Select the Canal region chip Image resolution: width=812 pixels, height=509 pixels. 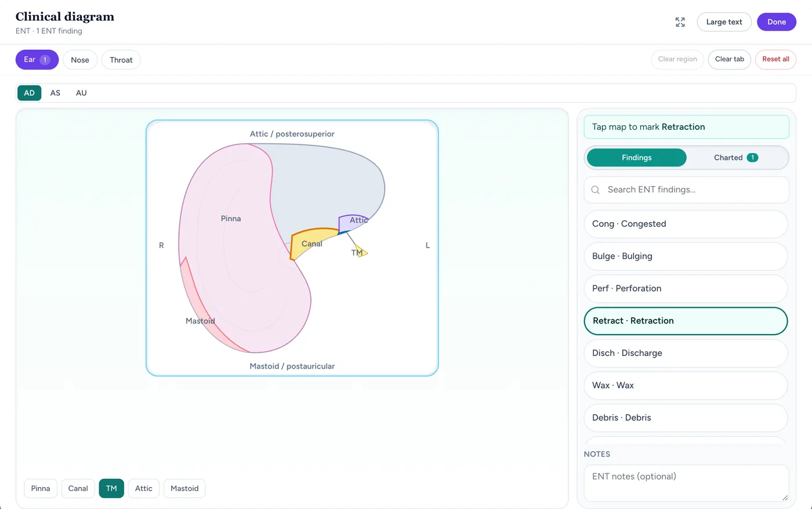pos(78,489)
